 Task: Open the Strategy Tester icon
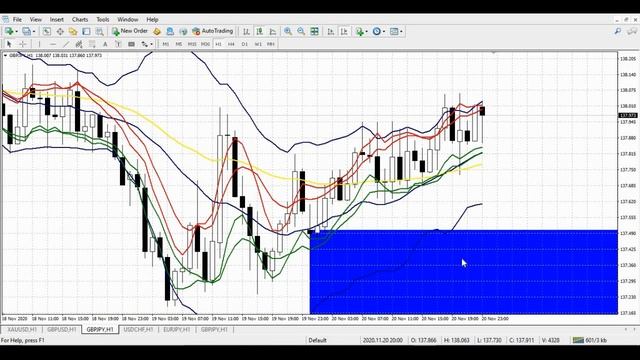99,31
